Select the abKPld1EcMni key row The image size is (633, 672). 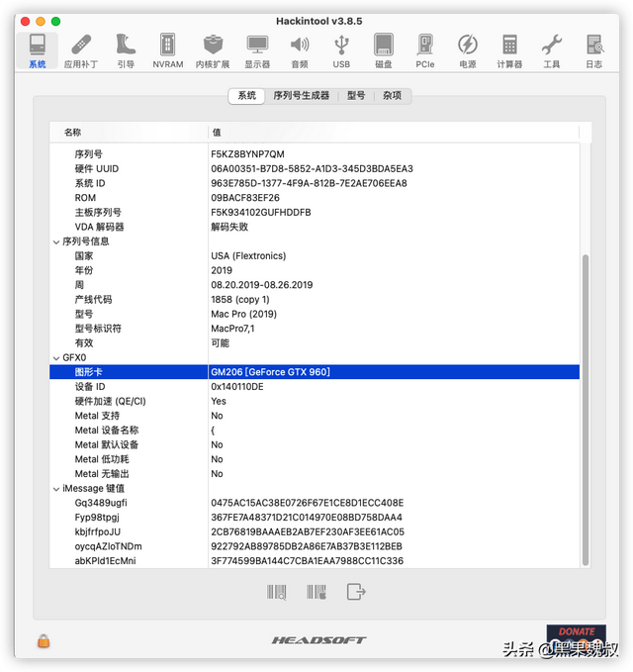[315, 561]
